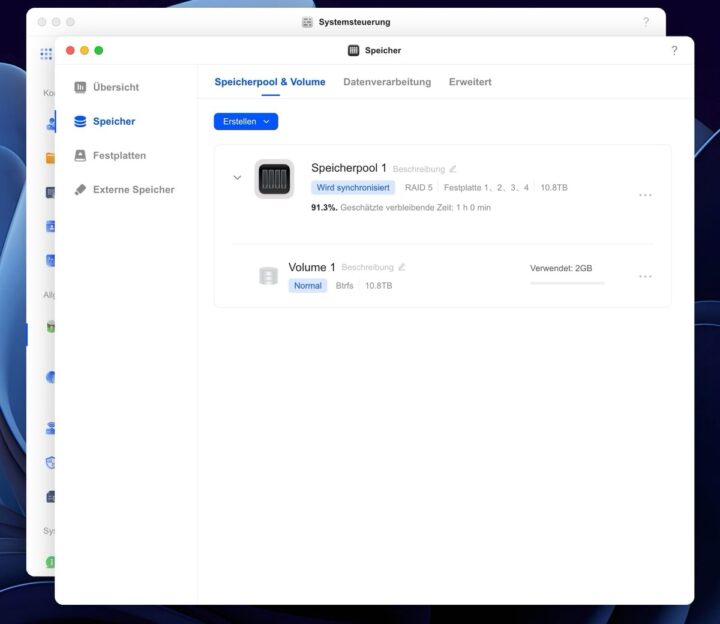Image resolution: width=720 pixels, height=624 pixels.
Task: Open the Erstellen dropdown button
Action: (246, 121)
